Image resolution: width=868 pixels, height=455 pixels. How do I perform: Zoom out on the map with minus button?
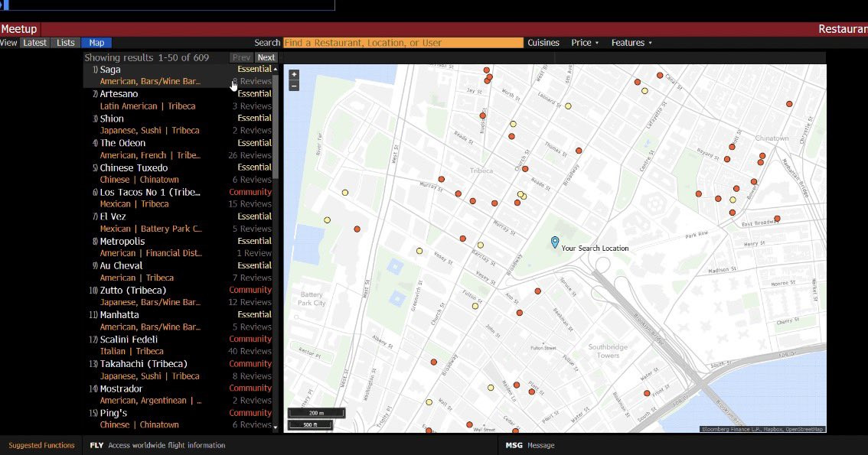294,86
